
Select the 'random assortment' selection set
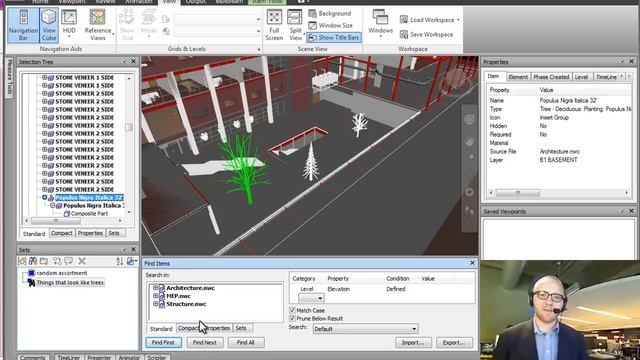(x=62, y=273)
